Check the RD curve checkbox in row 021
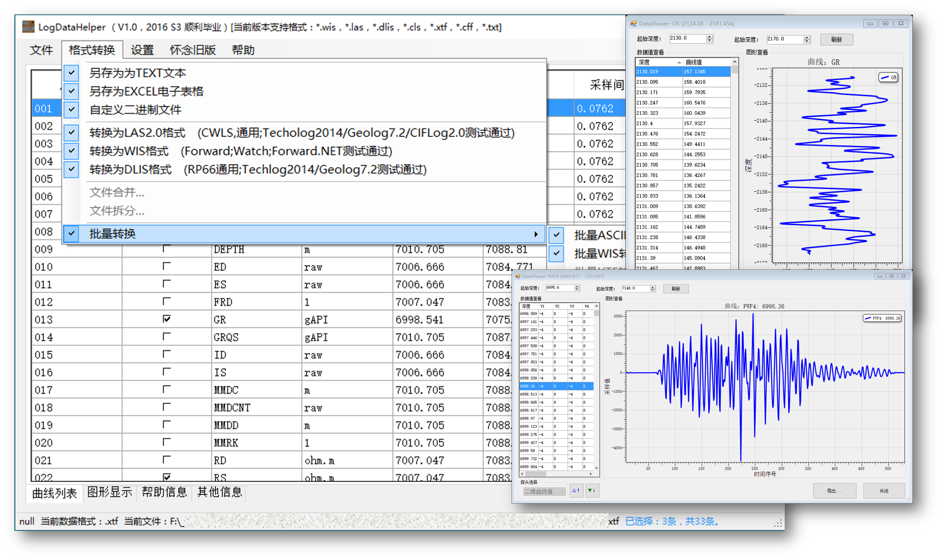This screenshot has width=942, height=560. (167, 460)
